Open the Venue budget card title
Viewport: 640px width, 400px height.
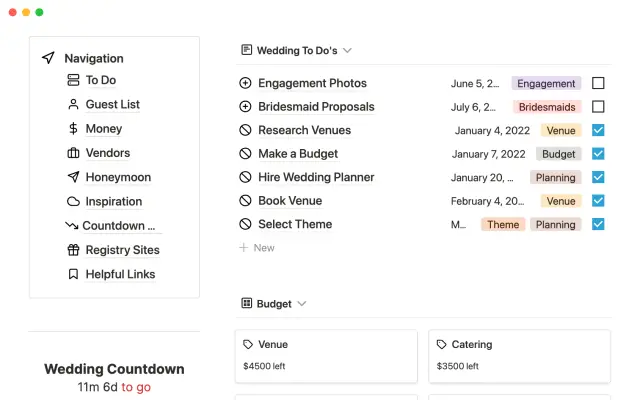coord(273,344)
